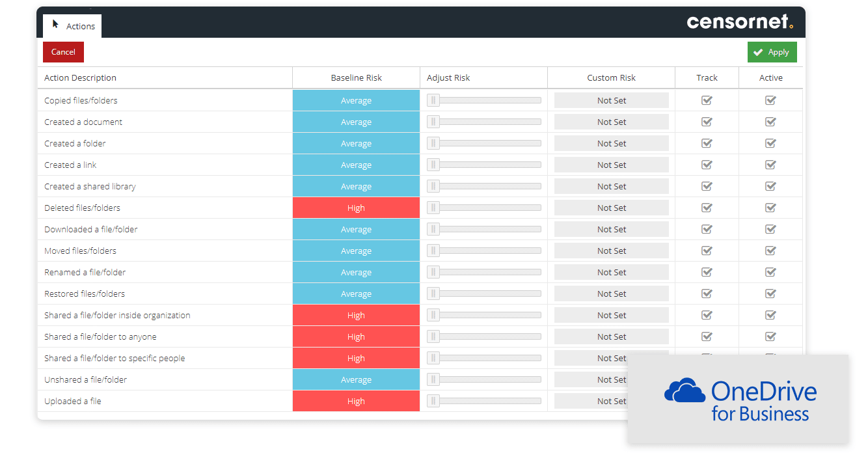Click the OneDrive for Business logo

(x=739, y=396)
